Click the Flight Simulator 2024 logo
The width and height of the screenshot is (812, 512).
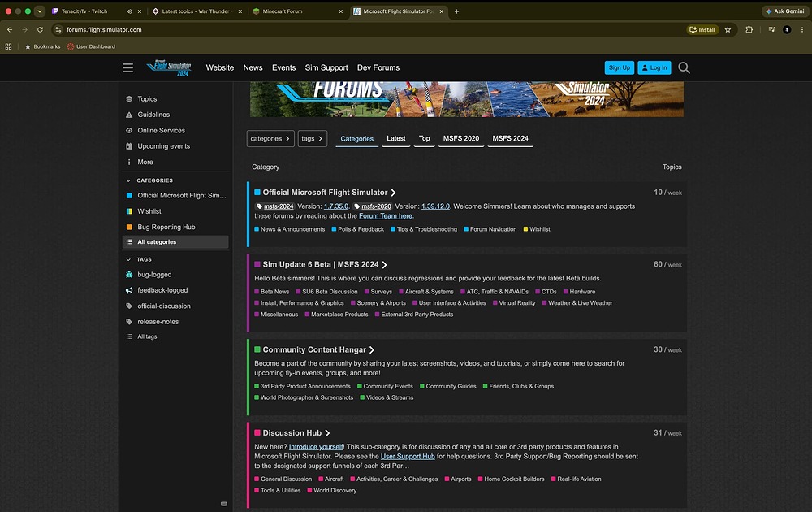pyautogui.click(x=169, y=68)
